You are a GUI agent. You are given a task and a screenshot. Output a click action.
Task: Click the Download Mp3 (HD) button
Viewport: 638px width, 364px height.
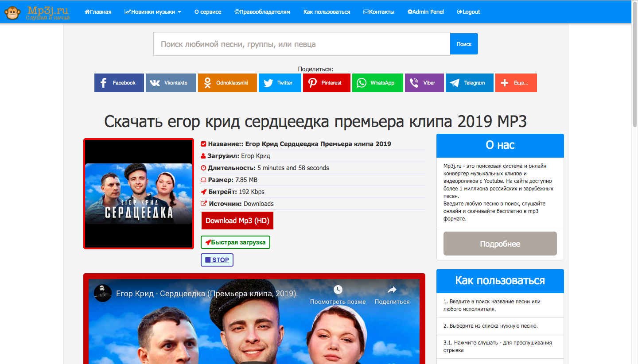click(x=237, y=221)
